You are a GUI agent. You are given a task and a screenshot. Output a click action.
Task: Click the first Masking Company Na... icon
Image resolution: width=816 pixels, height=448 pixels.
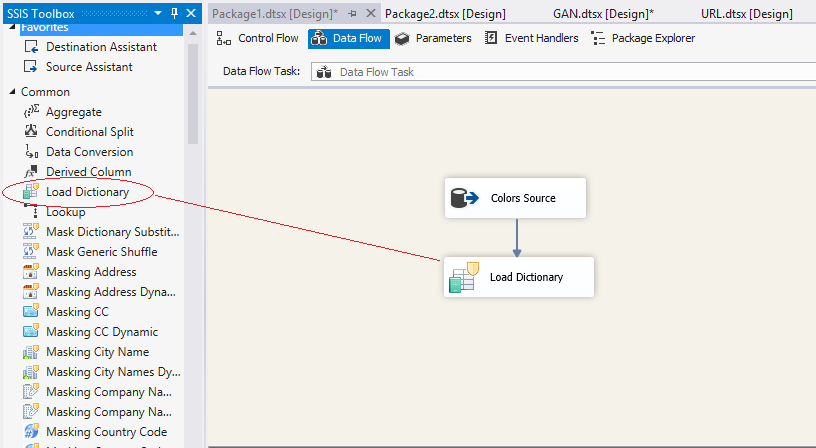(x=31, y=391)
